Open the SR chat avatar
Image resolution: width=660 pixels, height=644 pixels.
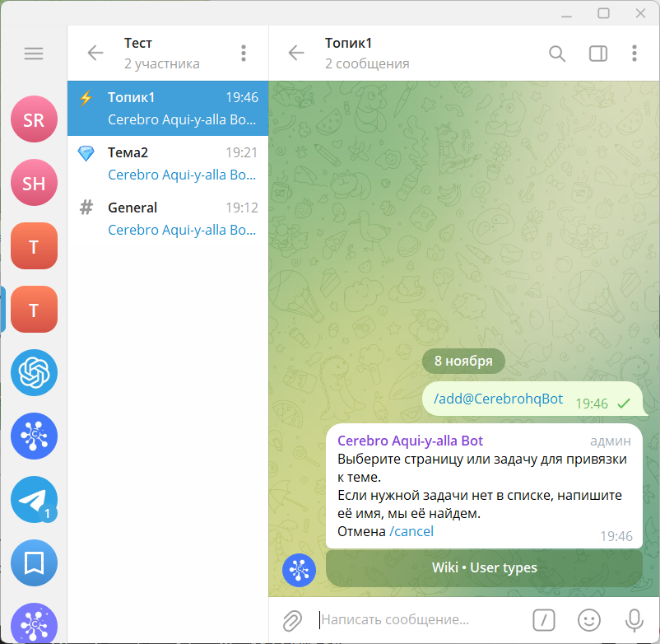(x=34, y=119)
